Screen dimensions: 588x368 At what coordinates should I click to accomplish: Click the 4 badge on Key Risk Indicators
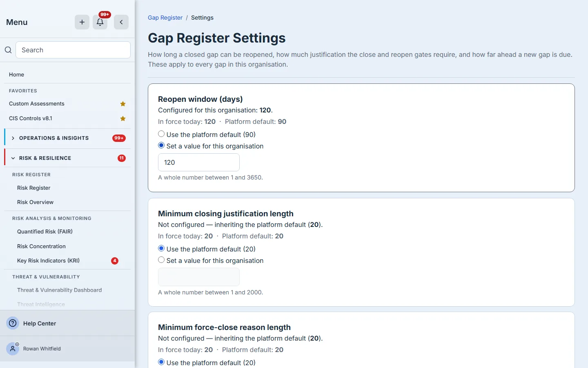115,261
